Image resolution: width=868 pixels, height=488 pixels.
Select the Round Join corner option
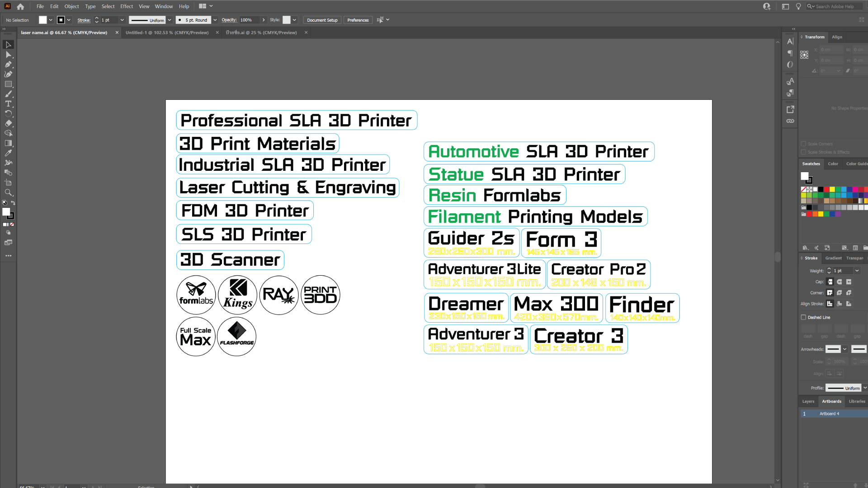(x=840, y=293)
